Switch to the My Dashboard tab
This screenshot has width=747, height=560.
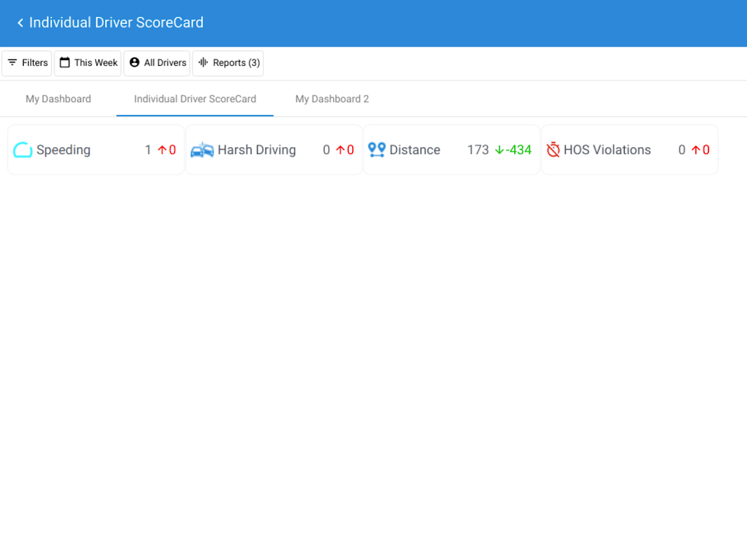58,99
